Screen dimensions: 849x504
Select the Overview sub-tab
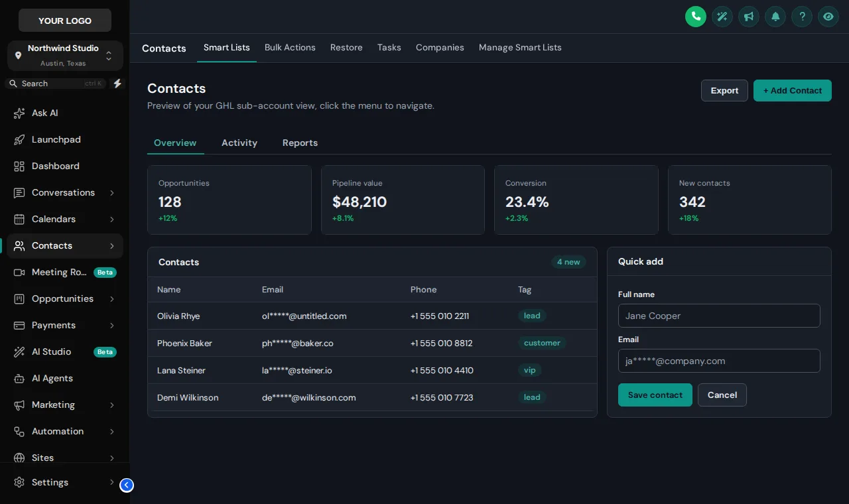tap(175, 143)
